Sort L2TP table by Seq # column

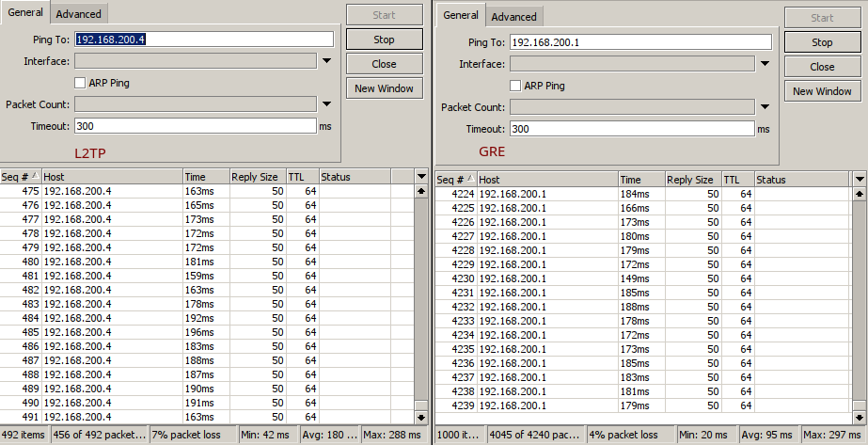pyautogui.click(x=21, y=177)
